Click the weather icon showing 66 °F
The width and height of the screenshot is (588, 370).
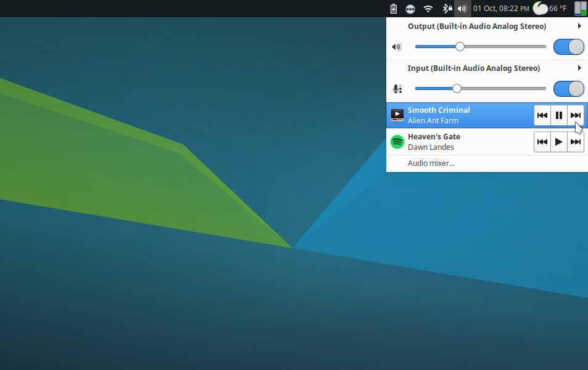point(540,9)
